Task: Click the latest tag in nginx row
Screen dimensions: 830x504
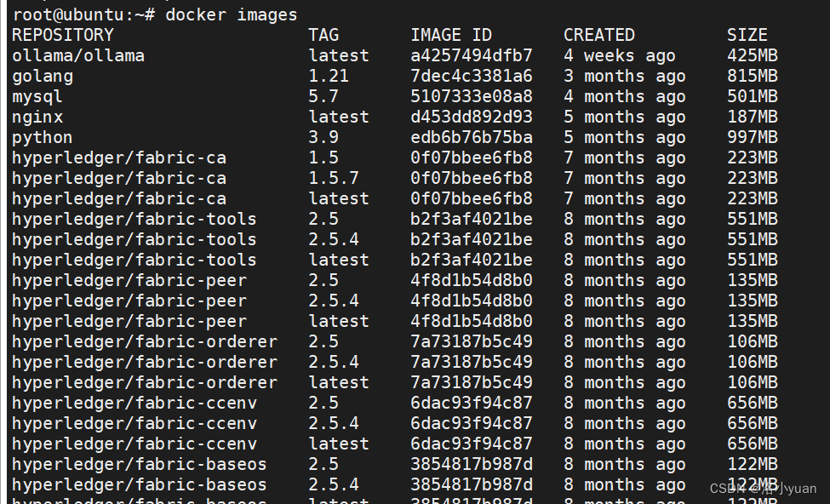Action: pos(339,117)
